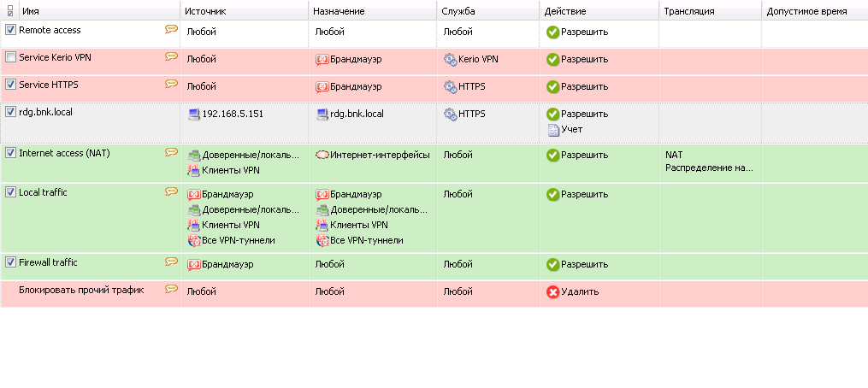The image size is (868, 388).
Task: Click the select-all checkbox icon in header
Action: [x=10, y=10]
